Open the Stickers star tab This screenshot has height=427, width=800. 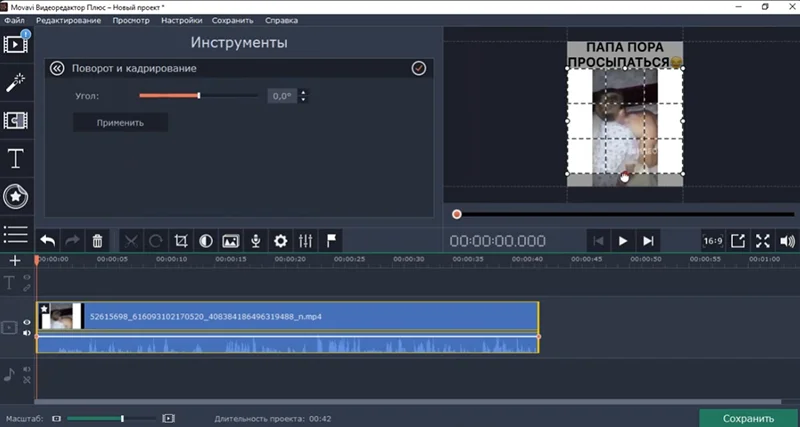coord(16,196)
